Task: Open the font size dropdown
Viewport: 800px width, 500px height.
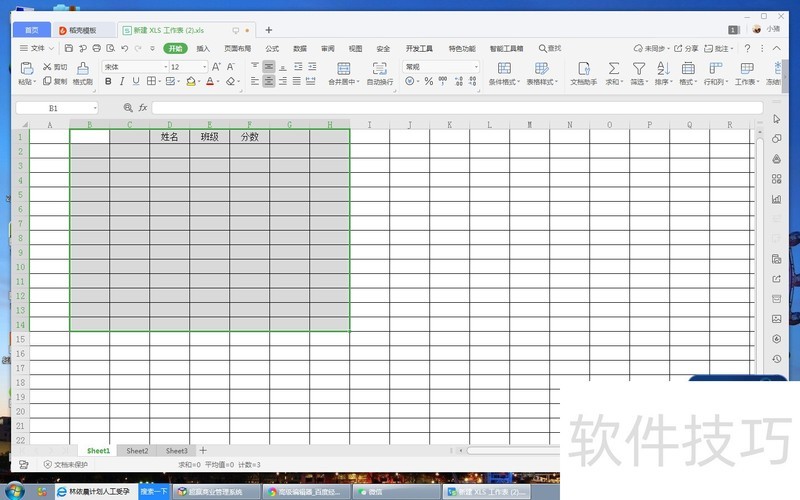Action: tap(205, 67)
